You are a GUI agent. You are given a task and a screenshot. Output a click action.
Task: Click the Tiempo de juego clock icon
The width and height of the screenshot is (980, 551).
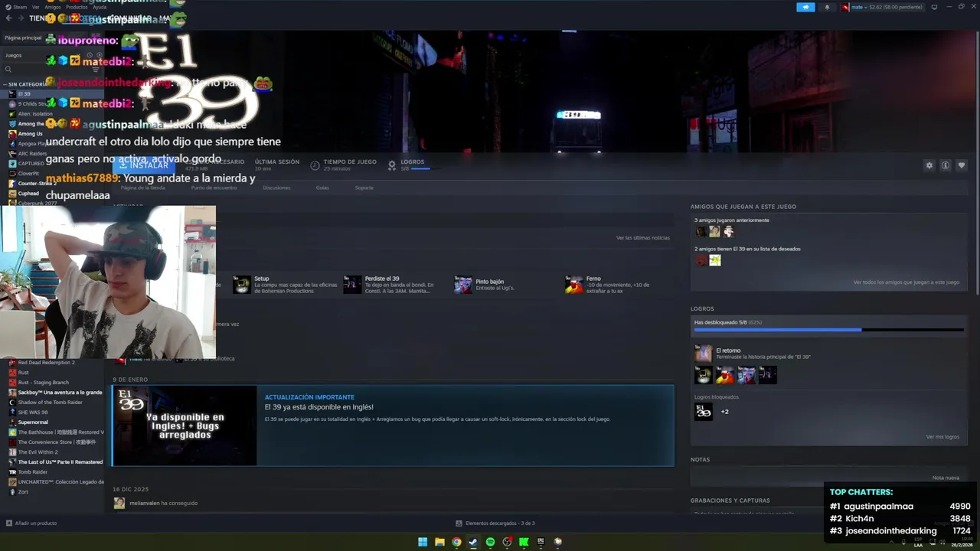point(315,165)
